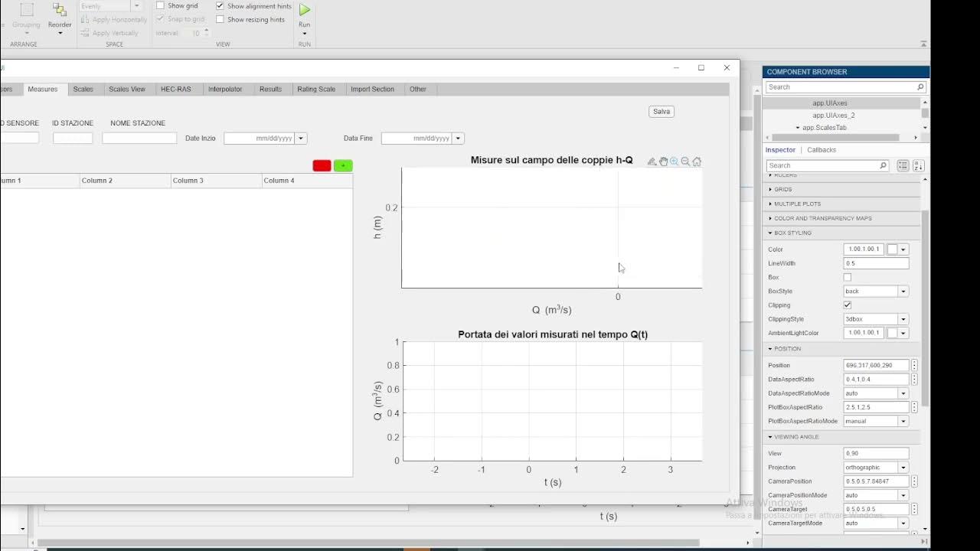Uncheck the Clipping property checkbox
The image size is (980, 551).
pyautogui.click(x=848, y=305)
